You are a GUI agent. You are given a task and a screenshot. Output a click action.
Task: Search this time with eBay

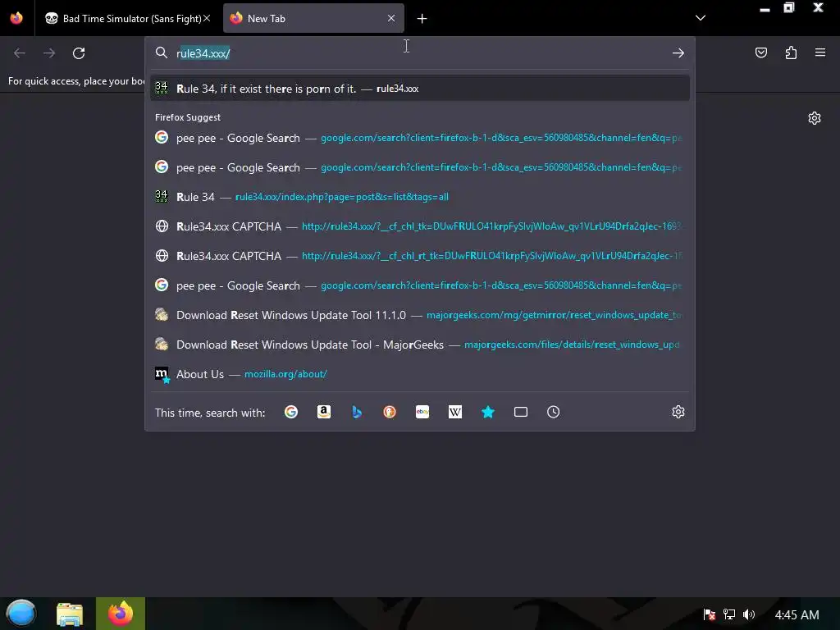(422, 412)
